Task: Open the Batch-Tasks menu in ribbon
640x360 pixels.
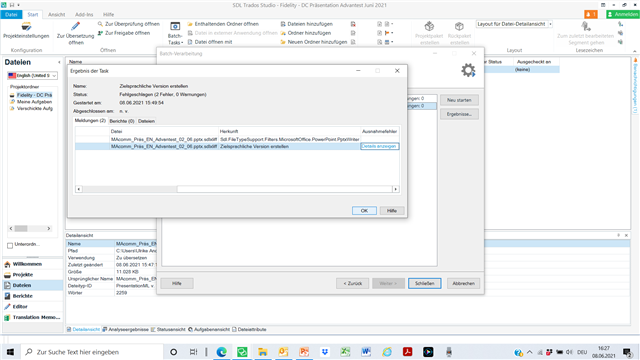Action: click(175, 33)
